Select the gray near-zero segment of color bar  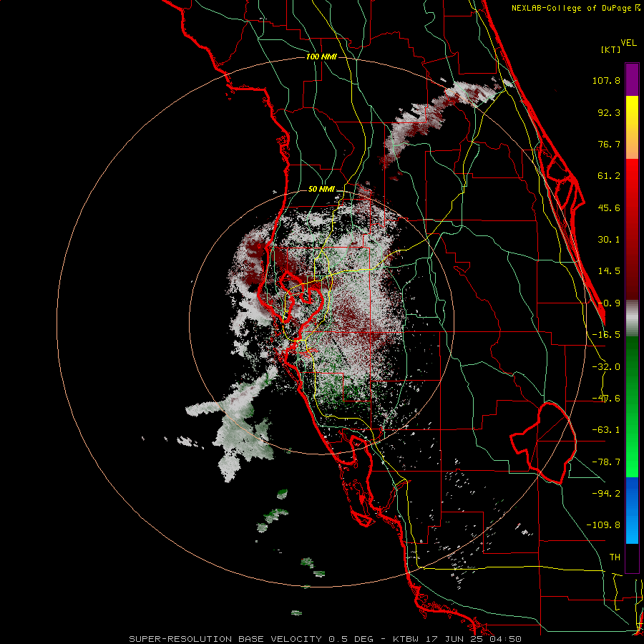(x=632, y=318)
